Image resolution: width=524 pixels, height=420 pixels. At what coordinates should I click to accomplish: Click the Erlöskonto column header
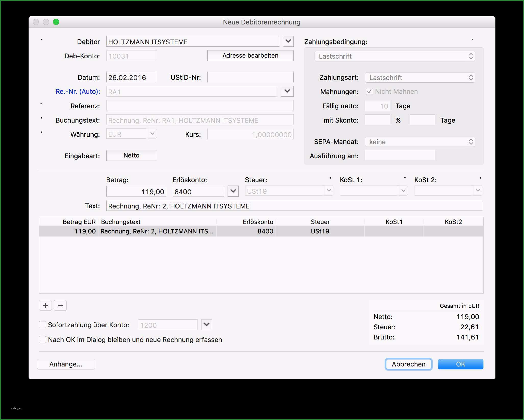(246, 222)
